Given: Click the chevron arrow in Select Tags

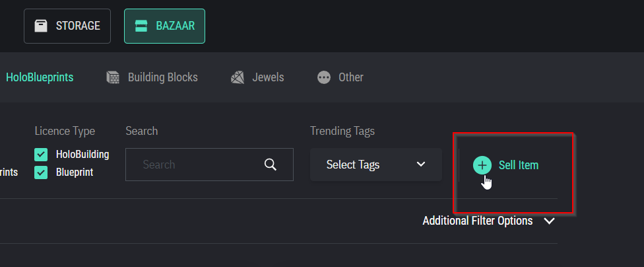Looking at the screenshot, I should 421,165.
